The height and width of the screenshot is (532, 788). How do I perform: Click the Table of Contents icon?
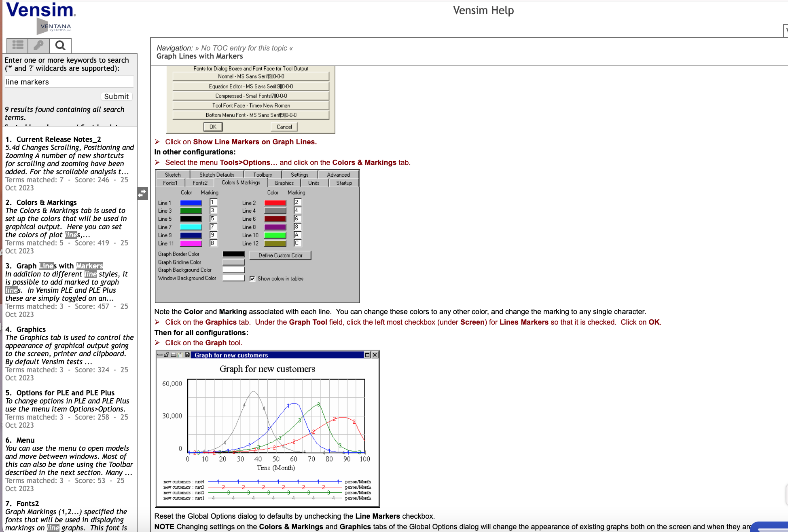coord(17,45)
